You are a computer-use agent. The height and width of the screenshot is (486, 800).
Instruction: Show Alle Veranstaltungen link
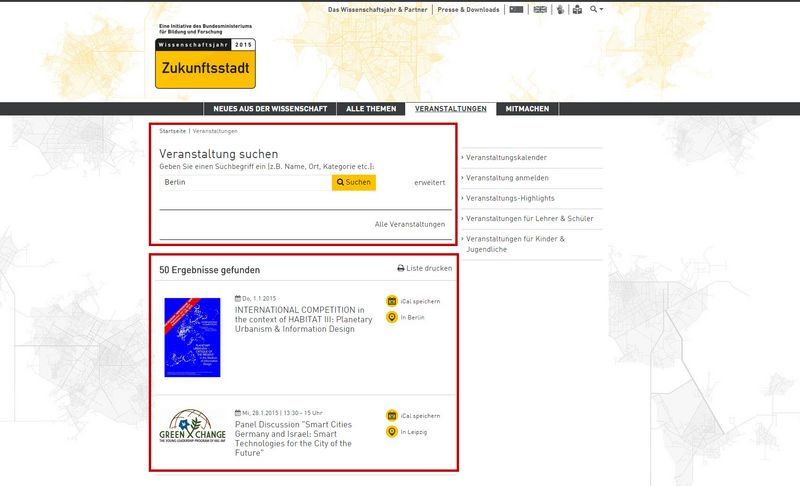410,224
